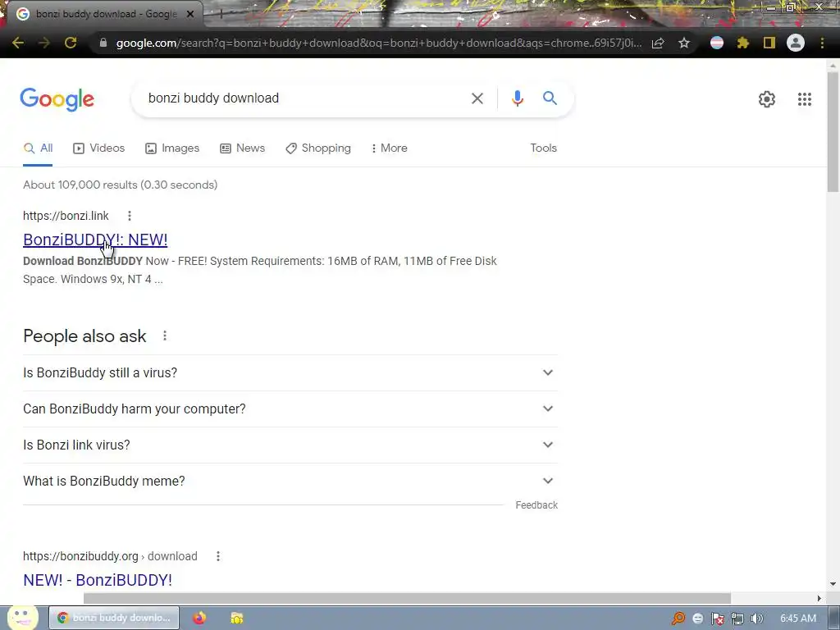Click the flag with red X tray icon
The width and height of the screenshot is (840, 630).
pos(718,619)
